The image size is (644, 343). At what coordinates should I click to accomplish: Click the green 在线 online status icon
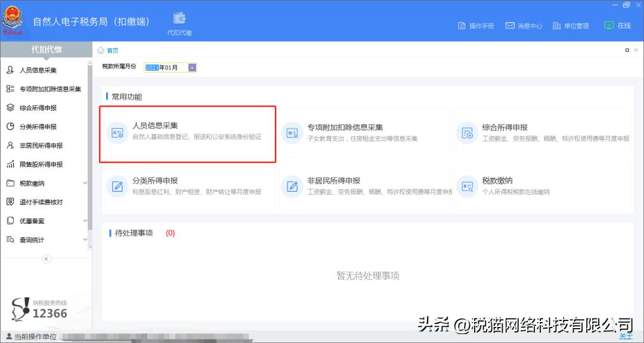[609, 26]
